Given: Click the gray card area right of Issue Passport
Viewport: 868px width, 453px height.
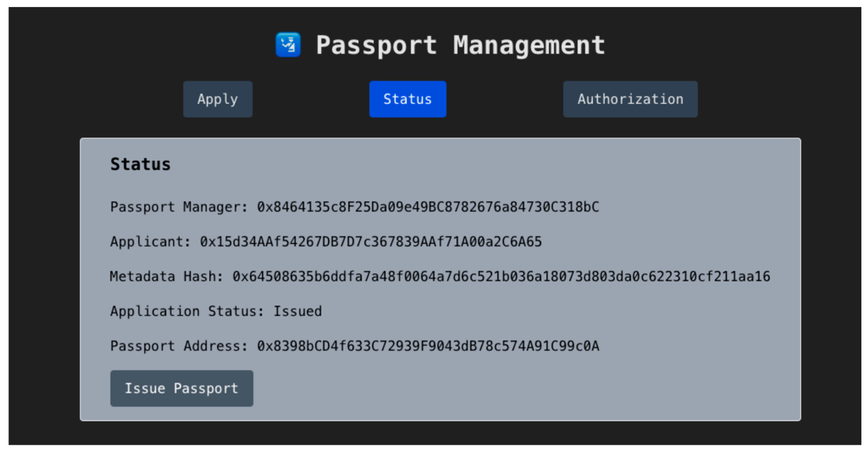Looking at the screenshot, I should pos(505,388).
